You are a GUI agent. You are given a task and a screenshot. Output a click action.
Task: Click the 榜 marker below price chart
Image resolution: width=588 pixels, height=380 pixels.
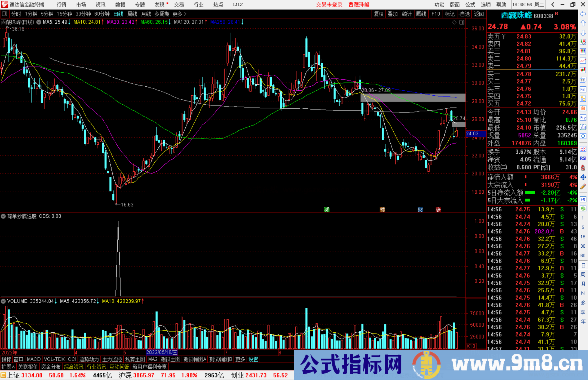(382, 209)
